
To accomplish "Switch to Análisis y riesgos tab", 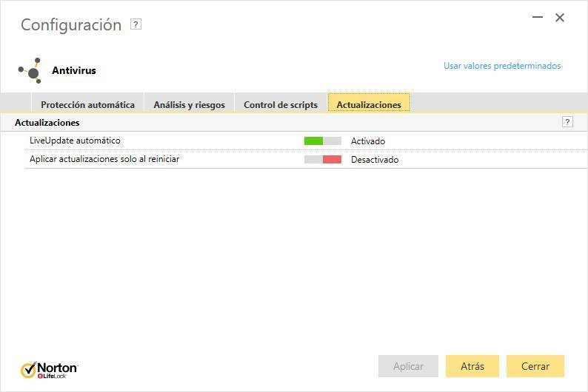I will coord(190,104).
